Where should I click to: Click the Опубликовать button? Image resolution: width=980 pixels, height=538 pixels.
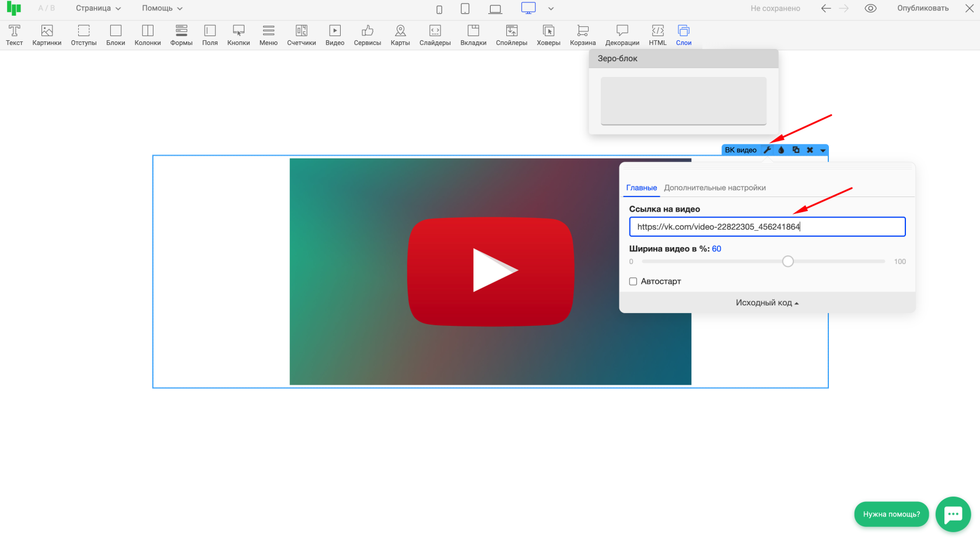(923, 8)
